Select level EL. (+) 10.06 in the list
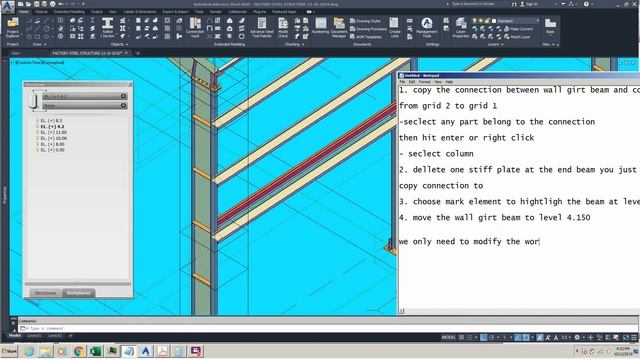 (x=53, y=138)
